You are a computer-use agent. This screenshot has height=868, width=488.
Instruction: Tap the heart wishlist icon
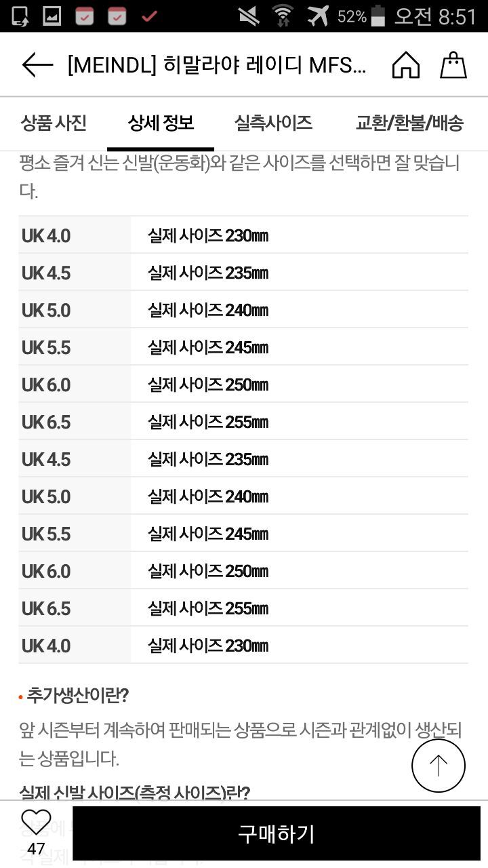click(x=36, y=823)
